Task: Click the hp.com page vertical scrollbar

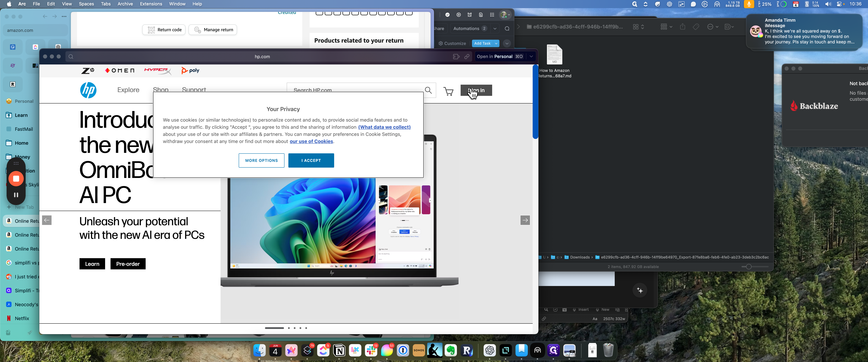Action: coord(535,102)
